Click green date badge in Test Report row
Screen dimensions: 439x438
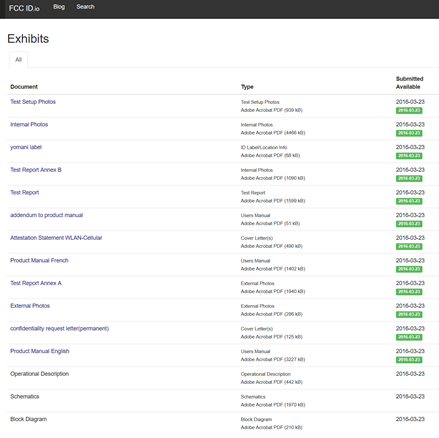click(409, 201)
